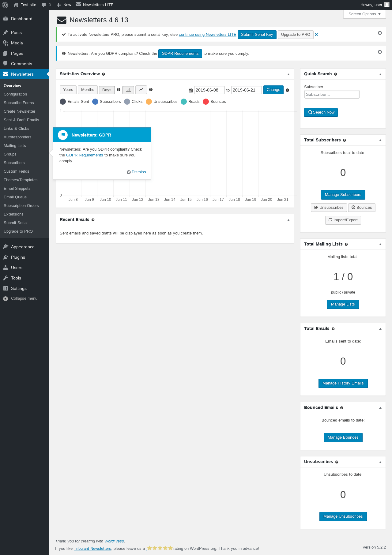
Task: Click help icon next to Total Subscribers
Action: pos(345,140)
